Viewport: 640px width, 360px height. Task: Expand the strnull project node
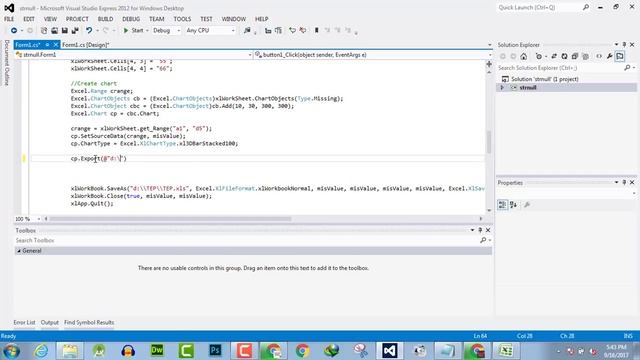point(502,88)
